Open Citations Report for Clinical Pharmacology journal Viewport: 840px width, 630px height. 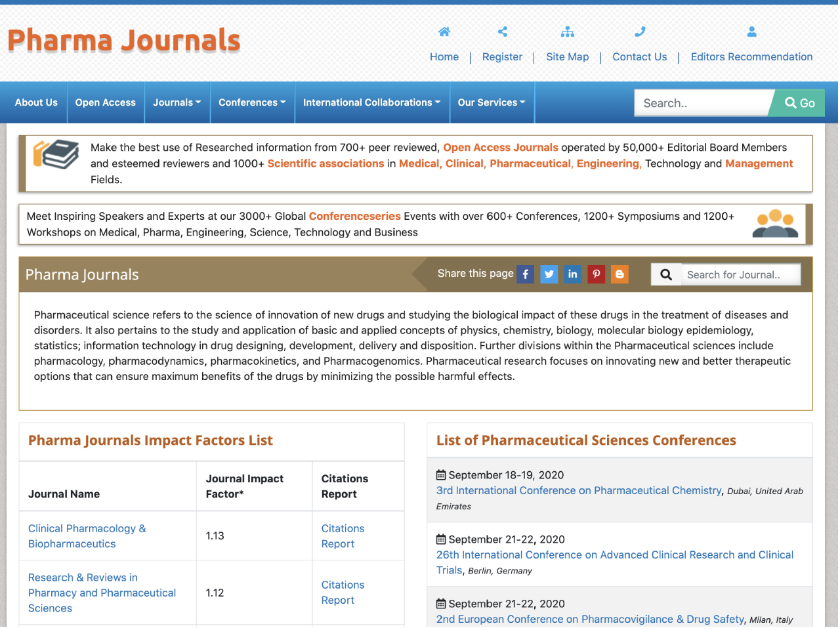point(343,536)
